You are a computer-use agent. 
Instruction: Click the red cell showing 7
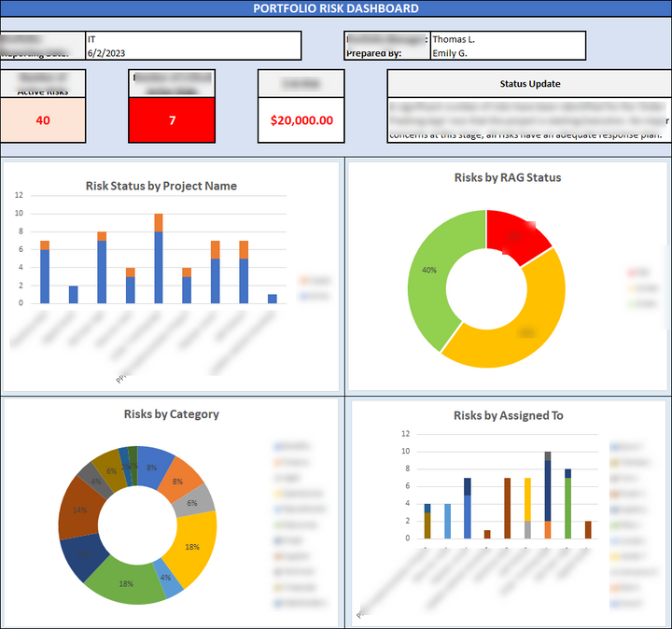[172, 120]
